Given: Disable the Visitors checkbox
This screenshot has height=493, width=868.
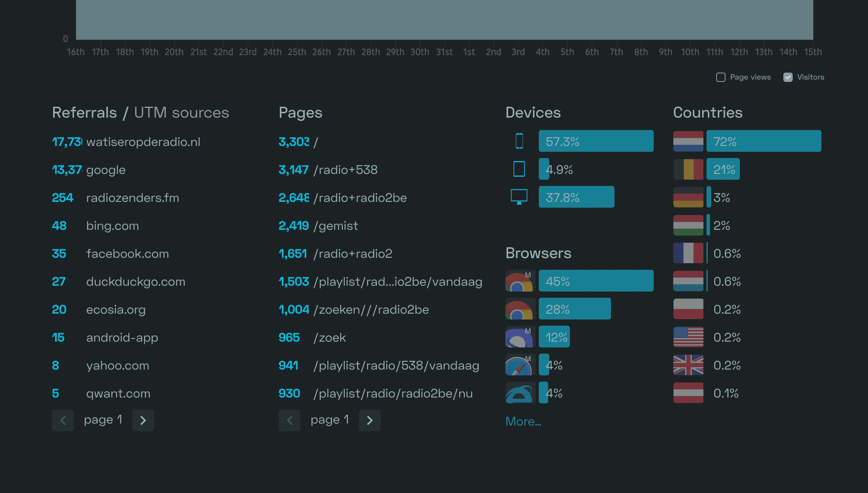Looking at the screenshot, I should pyautogui.click(x=788, y=77).
